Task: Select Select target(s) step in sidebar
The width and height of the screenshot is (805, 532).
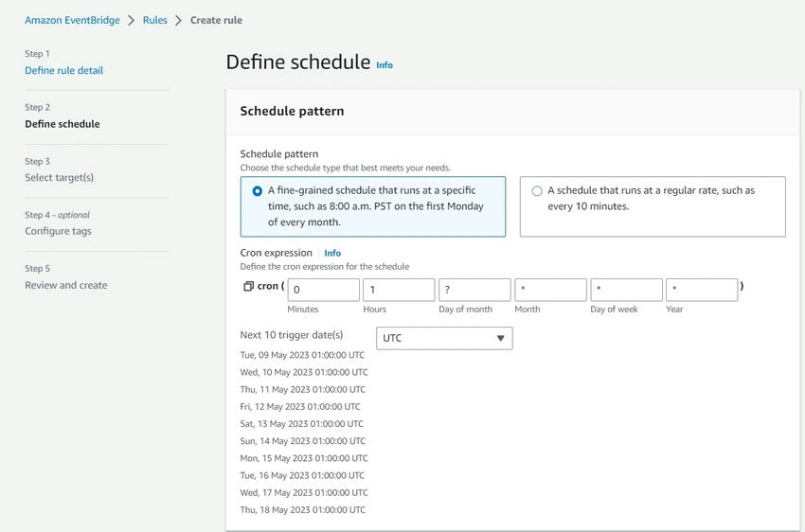Action: click(59, 178)
